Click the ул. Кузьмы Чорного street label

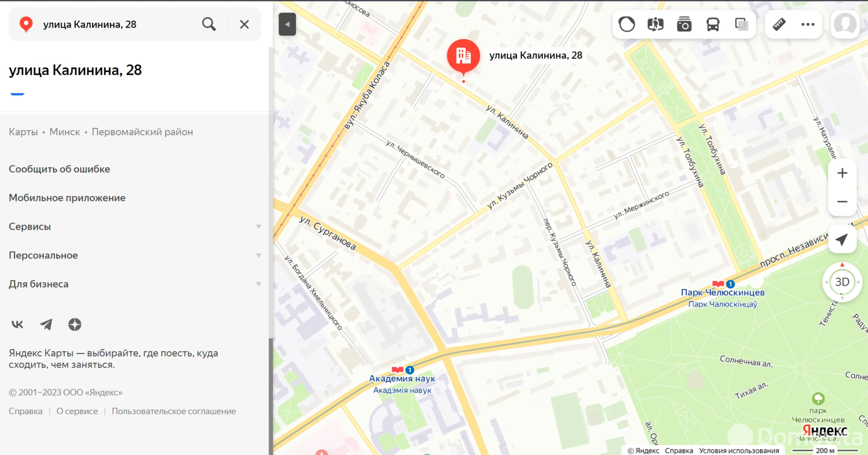click(520, 186)
